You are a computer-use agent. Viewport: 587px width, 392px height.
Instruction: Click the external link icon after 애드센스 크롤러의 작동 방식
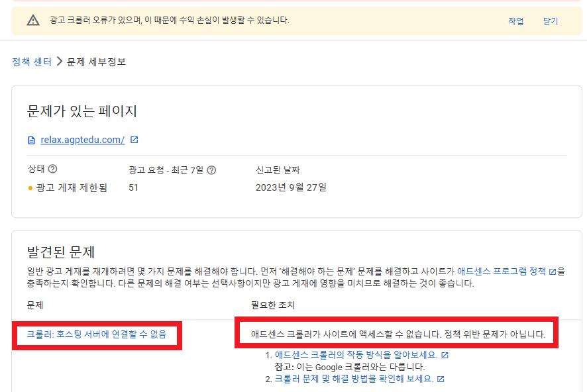point(446,354)
